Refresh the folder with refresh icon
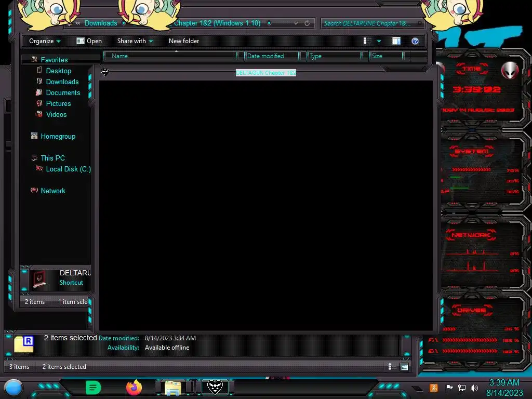 (x=307, y=23)
